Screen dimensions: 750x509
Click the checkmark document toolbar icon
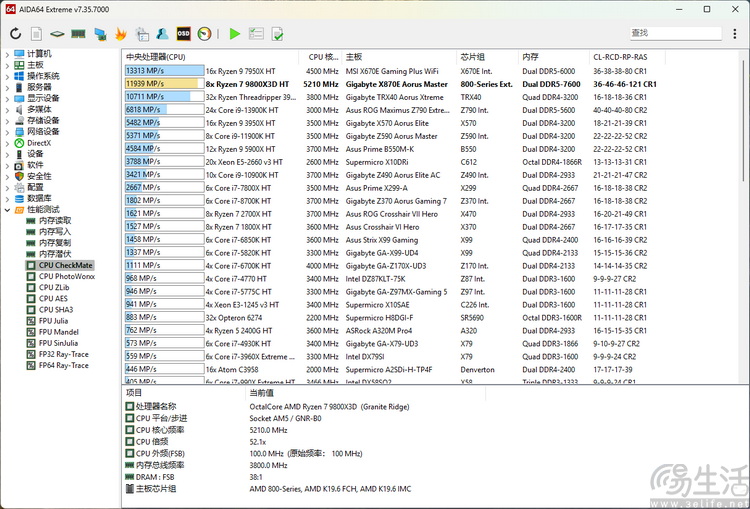[x=277, y=33]
